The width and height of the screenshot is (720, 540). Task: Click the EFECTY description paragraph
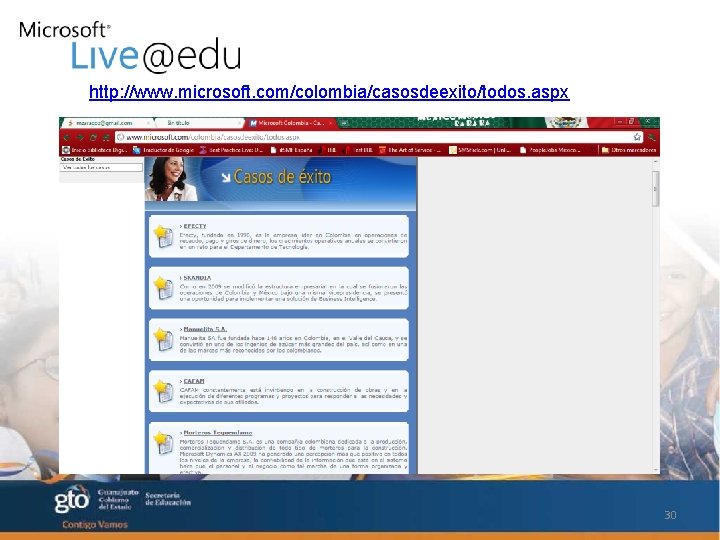point(293,241)
